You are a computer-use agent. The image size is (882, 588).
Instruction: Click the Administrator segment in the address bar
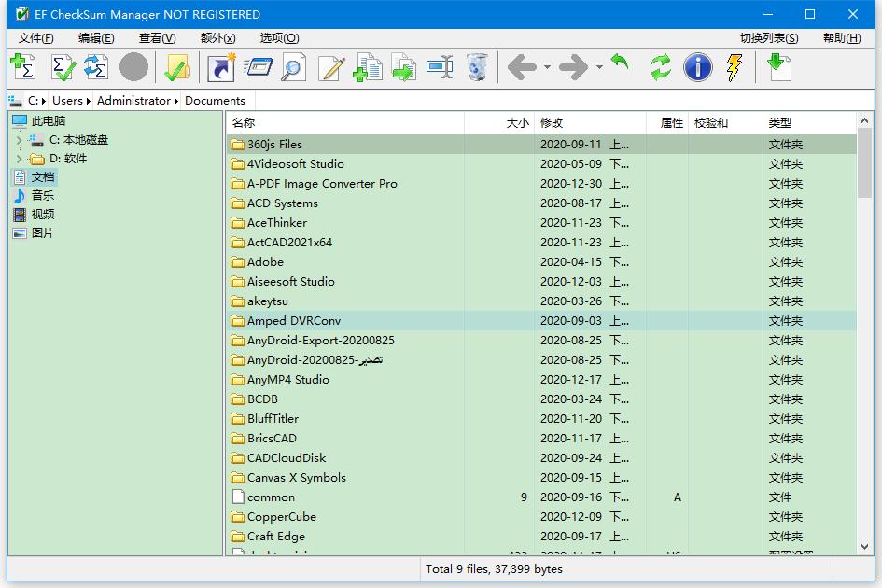133,101
